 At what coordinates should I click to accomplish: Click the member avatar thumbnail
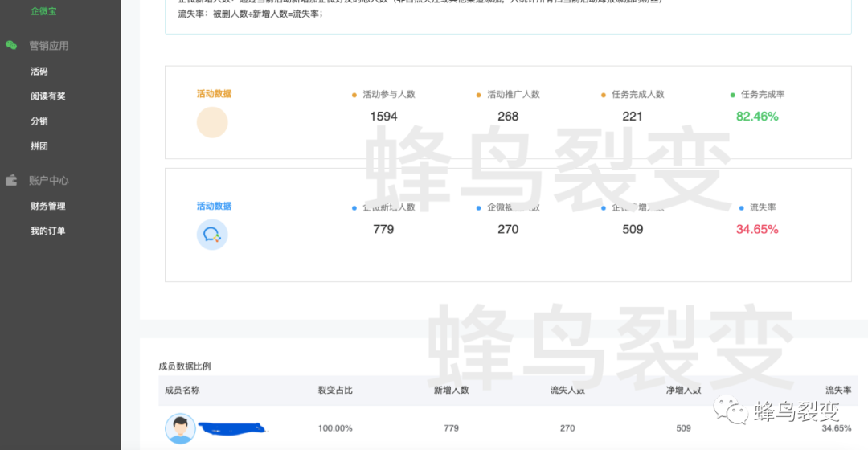pyautogui.click(x=181, y=428)
